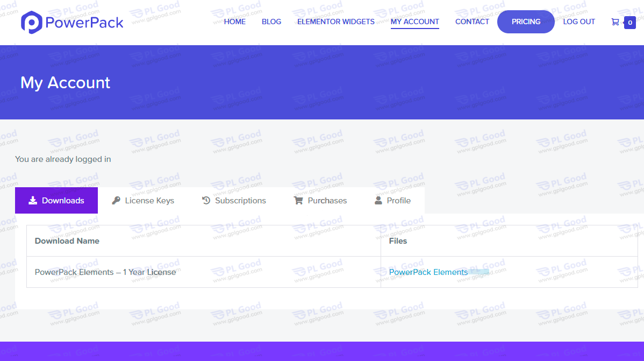644x361 pixels.
Task: Go to the Home page
Action: tap(234, 22)
